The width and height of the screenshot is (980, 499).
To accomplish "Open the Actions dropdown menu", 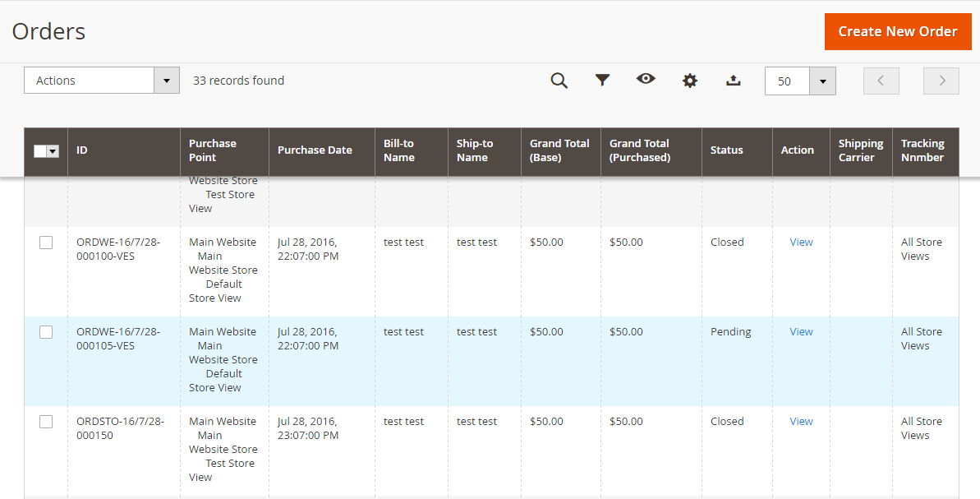I will tap(90, 80).
